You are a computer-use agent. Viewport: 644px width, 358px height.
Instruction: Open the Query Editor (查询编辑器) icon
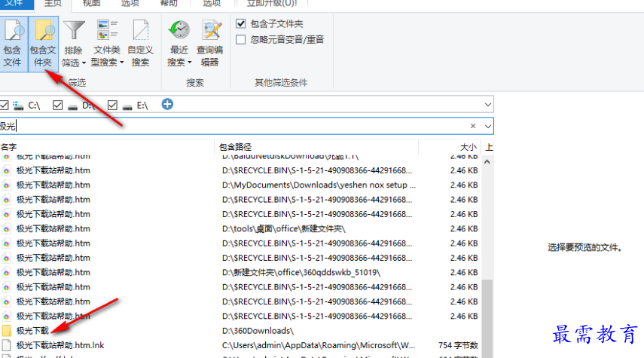coord(210,30)
